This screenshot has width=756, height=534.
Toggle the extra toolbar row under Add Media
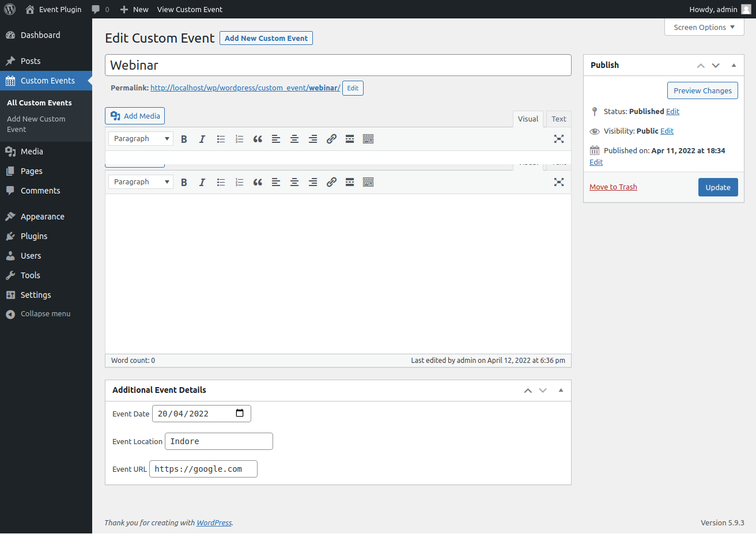[x=368, y=139]
